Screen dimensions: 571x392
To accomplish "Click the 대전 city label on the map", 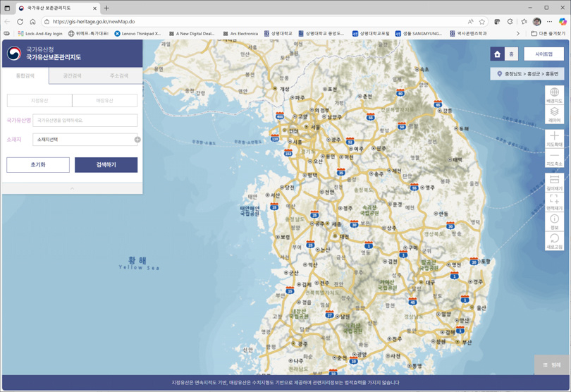I will pos(344,236).
